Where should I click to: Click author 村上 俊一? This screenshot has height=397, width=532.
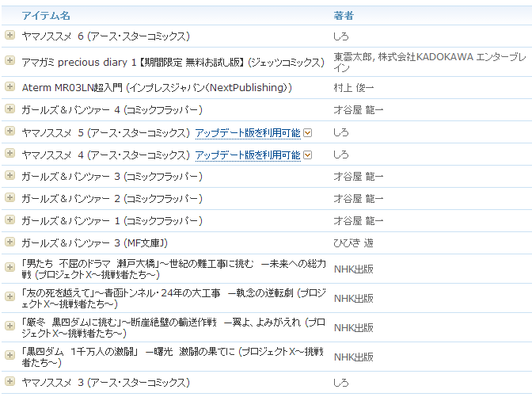tap(354, 88)
